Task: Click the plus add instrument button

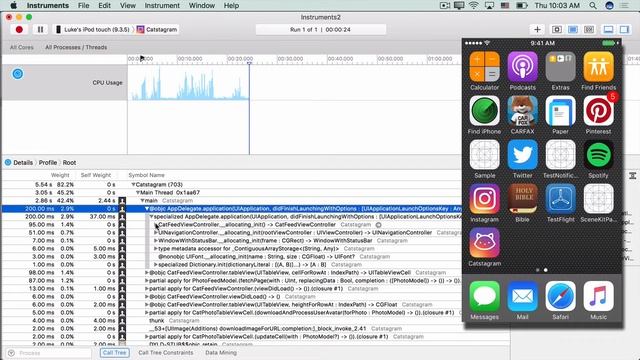Action: click(537, 29)
